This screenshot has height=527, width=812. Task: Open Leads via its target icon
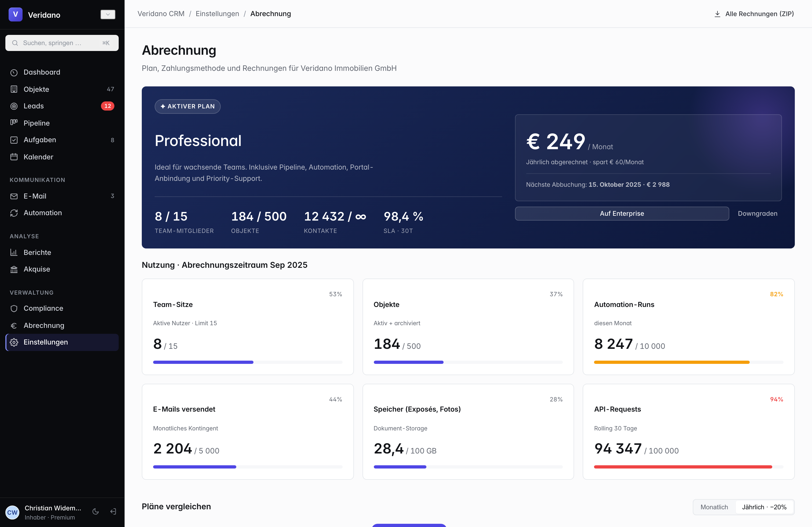(x=14, y=106)
